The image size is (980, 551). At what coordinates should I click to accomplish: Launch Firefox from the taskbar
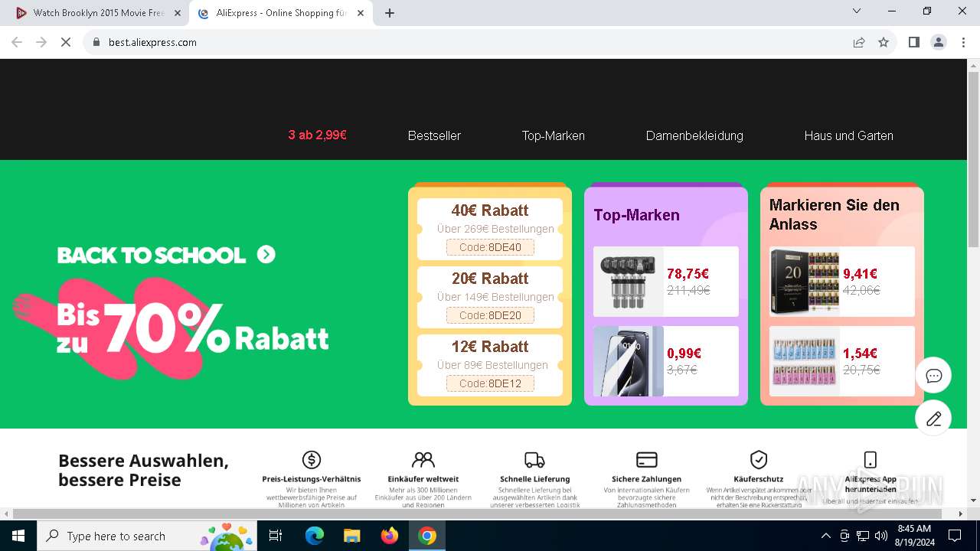tap(390, 536)
